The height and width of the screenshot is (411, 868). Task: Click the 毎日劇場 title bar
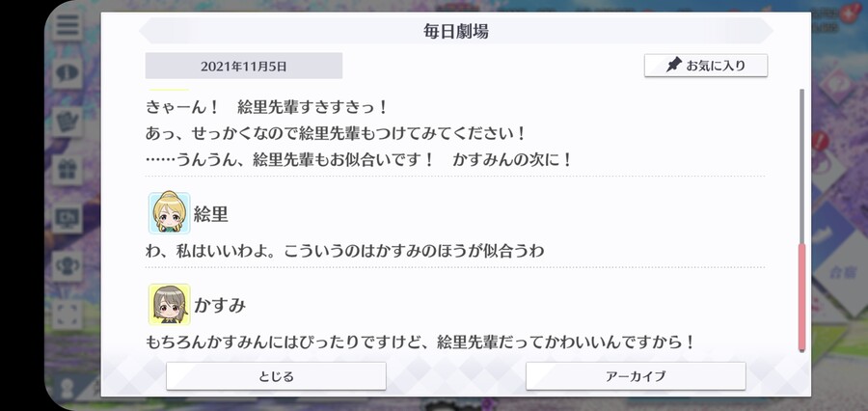point(455,32)
